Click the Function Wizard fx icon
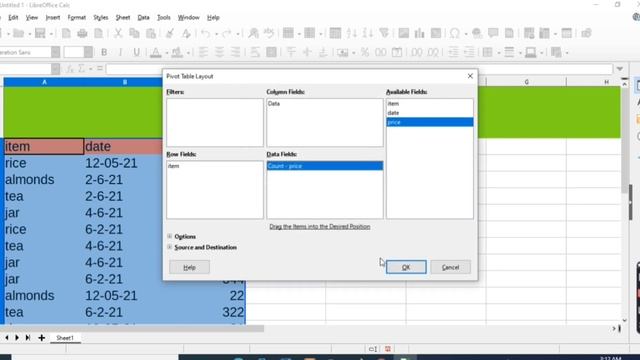This screenshot has width=640, height=360. pyautogui.click(x=70, y=69)
